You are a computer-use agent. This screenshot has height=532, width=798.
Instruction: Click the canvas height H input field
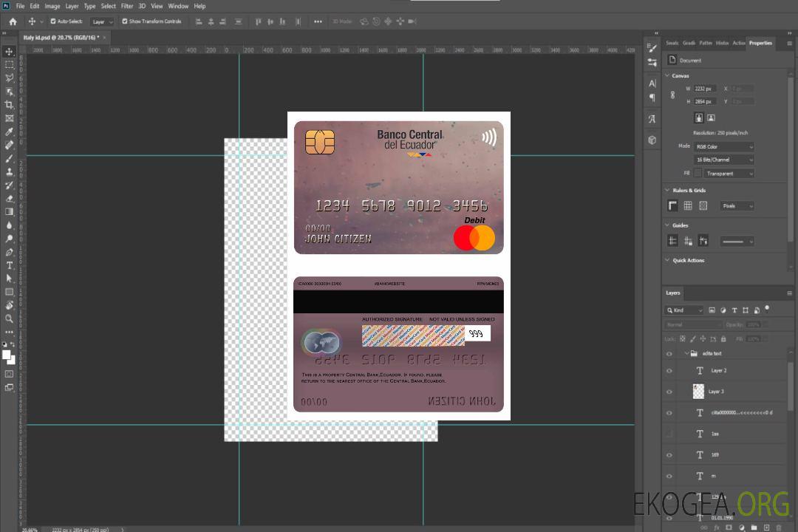(x=705, y=102)
